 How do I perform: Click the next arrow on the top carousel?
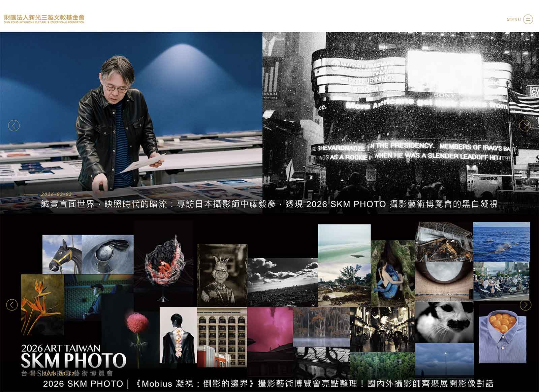[x=525, y=125]
